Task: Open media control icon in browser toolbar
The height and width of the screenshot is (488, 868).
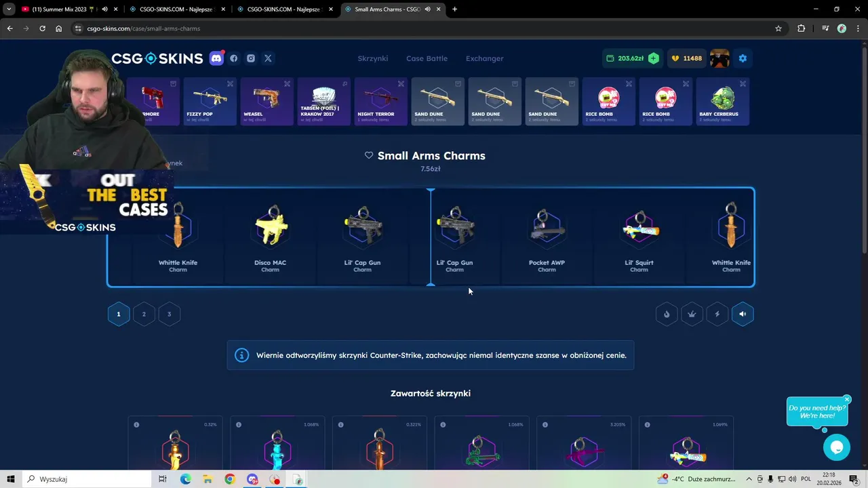Action: coord(825,28)
